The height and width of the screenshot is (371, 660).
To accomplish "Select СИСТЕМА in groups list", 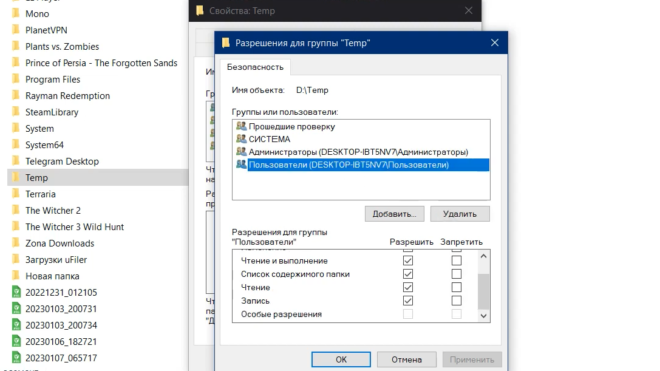I will 269,139.
